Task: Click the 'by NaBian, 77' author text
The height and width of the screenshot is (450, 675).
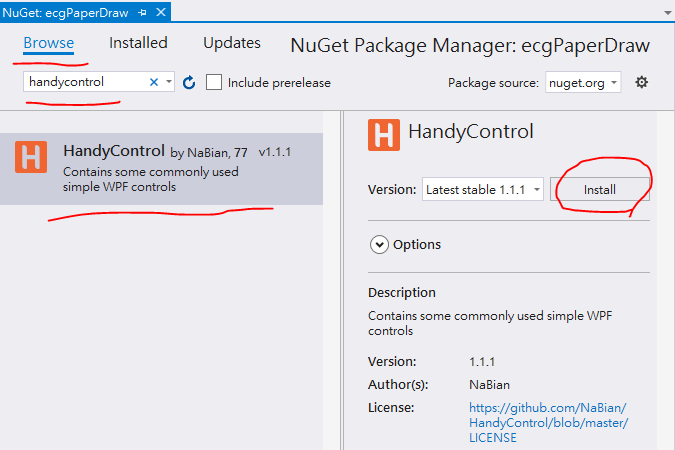Action: [x=209, y=152]
